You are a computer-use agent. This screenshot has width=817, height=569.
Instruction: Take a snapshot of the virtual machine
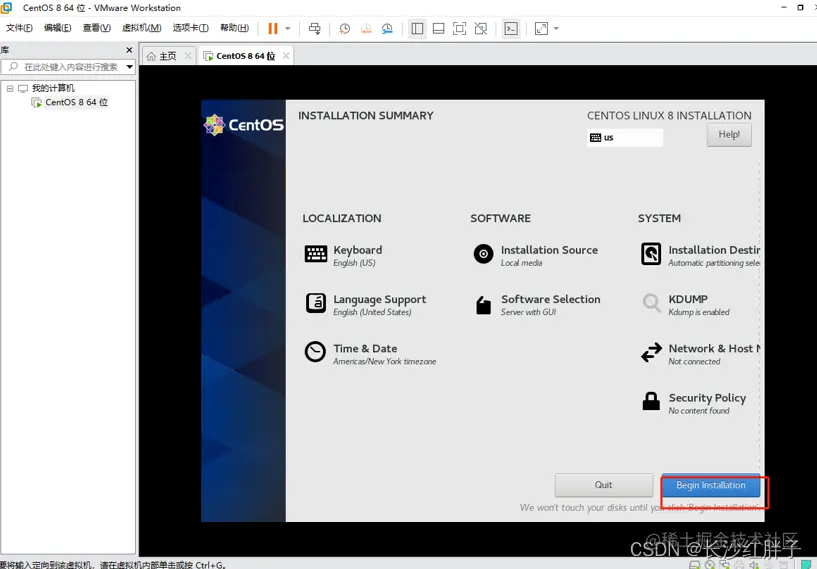click(x=344, y=29)
